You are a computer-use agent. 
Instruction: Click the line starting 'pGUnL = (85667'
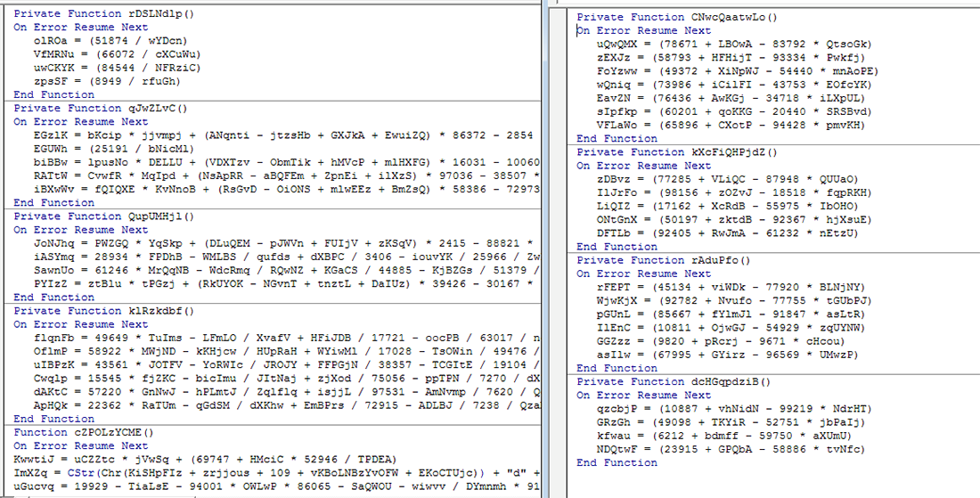click(731, 314)
